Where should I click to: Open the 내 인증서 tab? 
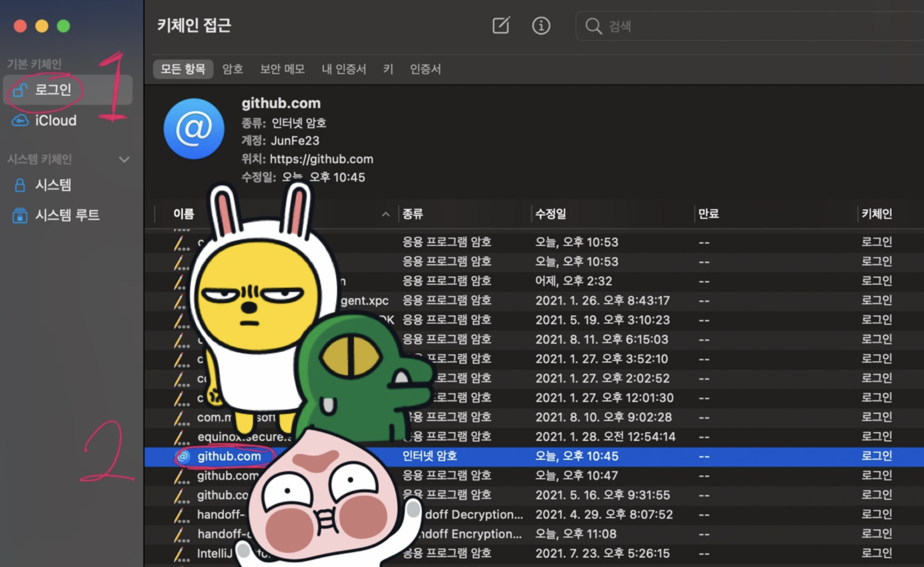click(344, 69)
